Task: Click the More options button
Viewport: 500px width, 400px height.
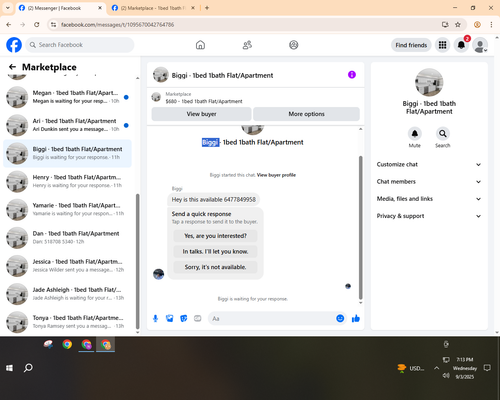Action: click(306, 114)
